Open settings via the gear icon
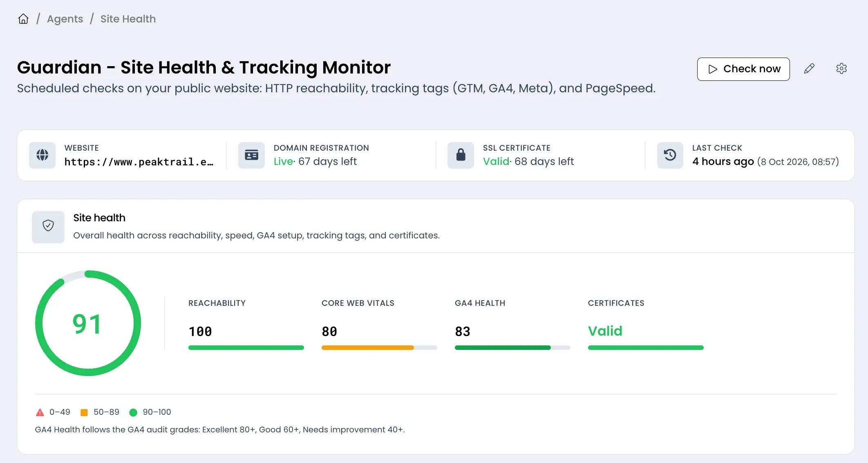This screenshot has height=463, width=868. (x=841, y=69)
